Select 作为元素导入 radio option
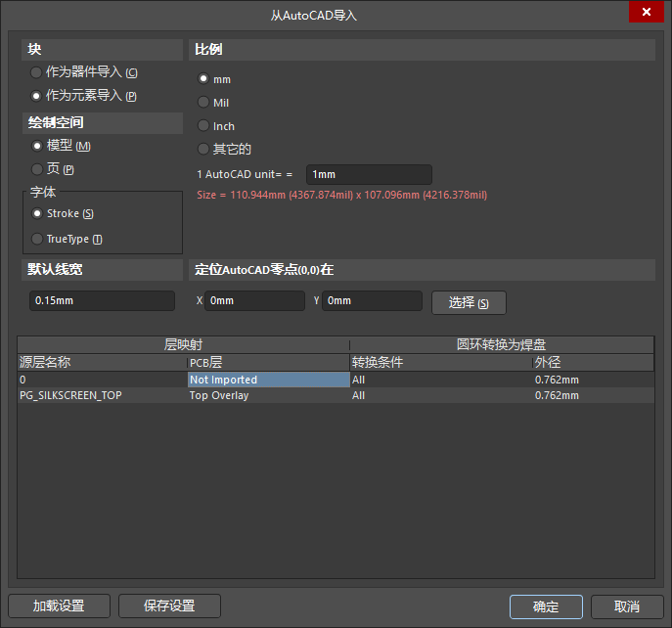Image resolution: width=672 pixels, height=628 pixels. (x=37, y=96)
